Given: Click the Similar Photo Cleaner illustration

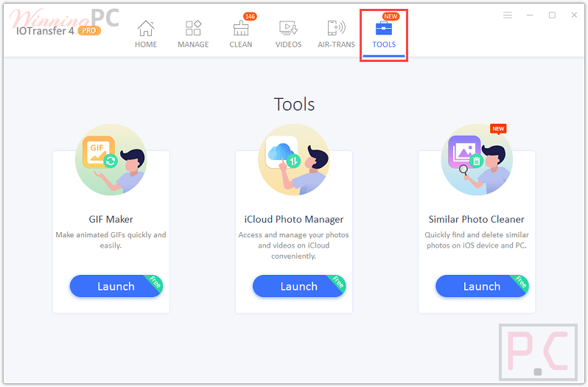Looking at the screenshot, I should coord(477,160).
